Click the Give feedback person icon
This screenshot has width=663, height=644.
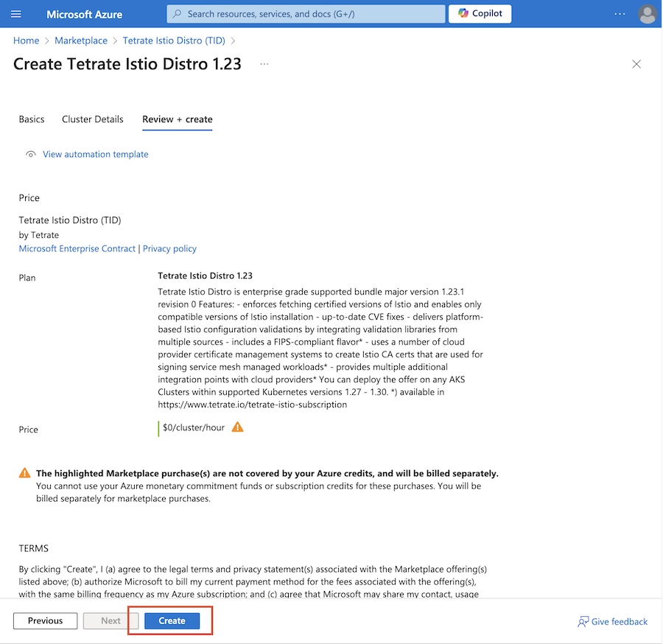tap(583, 622)
